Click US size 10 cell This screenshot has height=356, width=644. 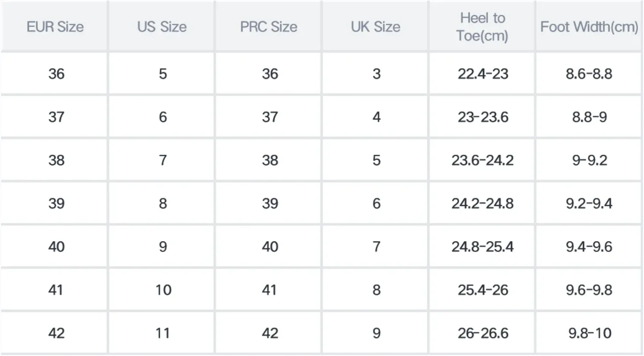(163, 290)
